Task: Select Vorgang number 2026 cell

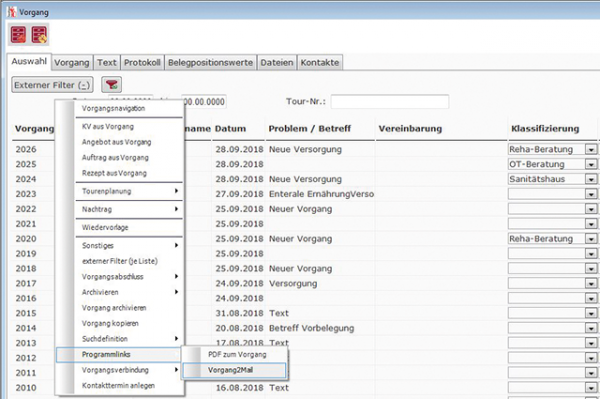Action: (x=26, y=149)
